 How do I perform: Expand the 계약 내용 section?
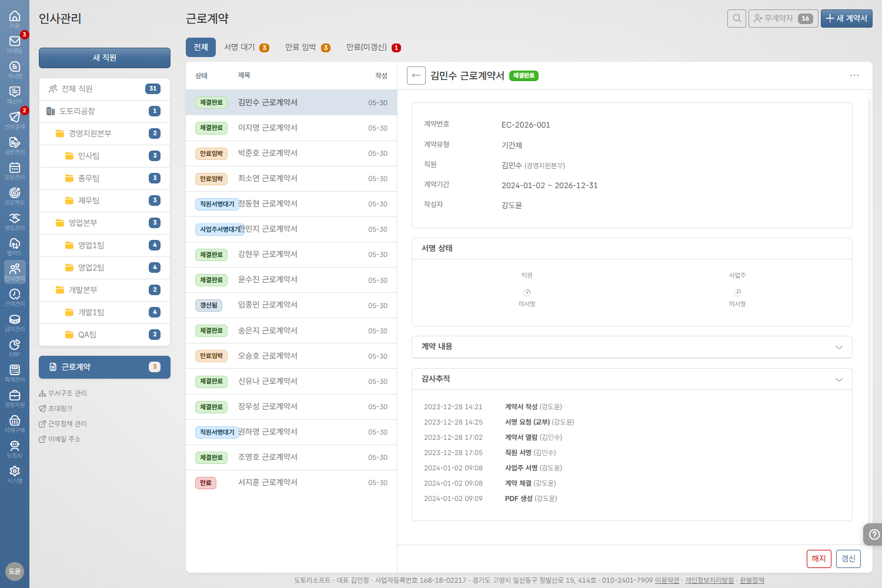(632, 347)
